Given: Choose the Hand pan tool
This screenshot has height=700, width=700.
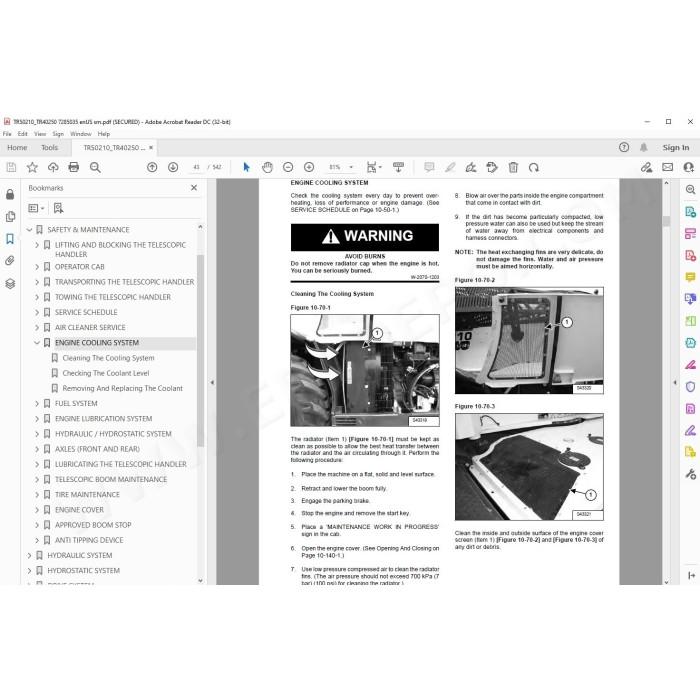Looking at the screenshot, I should click(267, 167).
